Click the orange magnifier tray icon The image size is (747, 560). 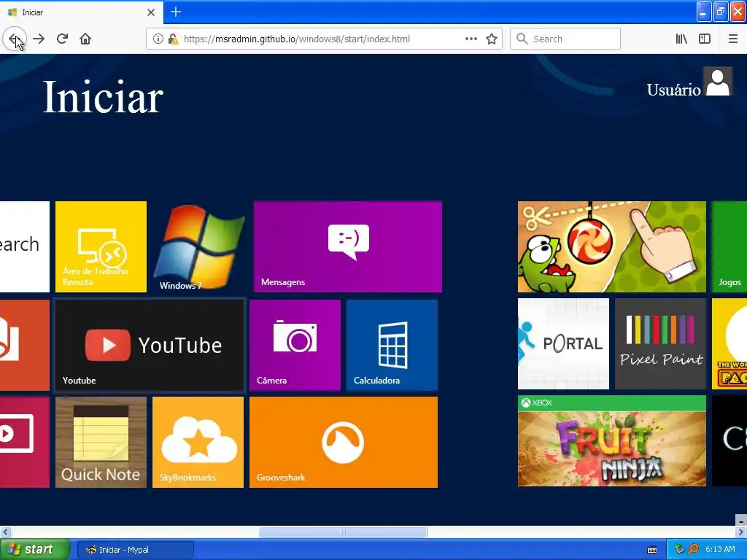click(x=693, y=550)
